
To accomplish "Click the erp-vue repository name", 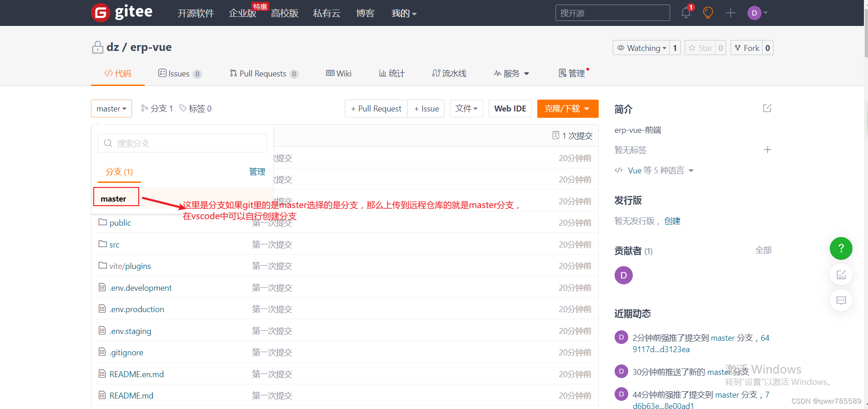I will coord(151,47).
